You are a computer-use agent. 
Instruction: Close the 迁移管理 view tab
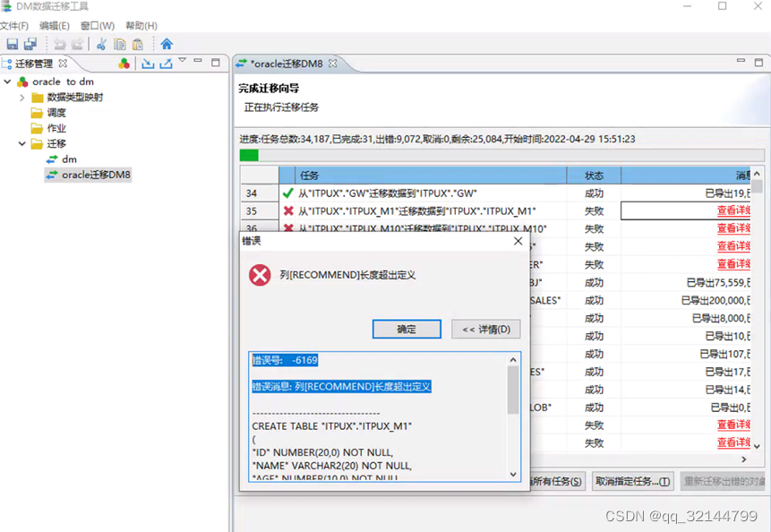[63, 64]
